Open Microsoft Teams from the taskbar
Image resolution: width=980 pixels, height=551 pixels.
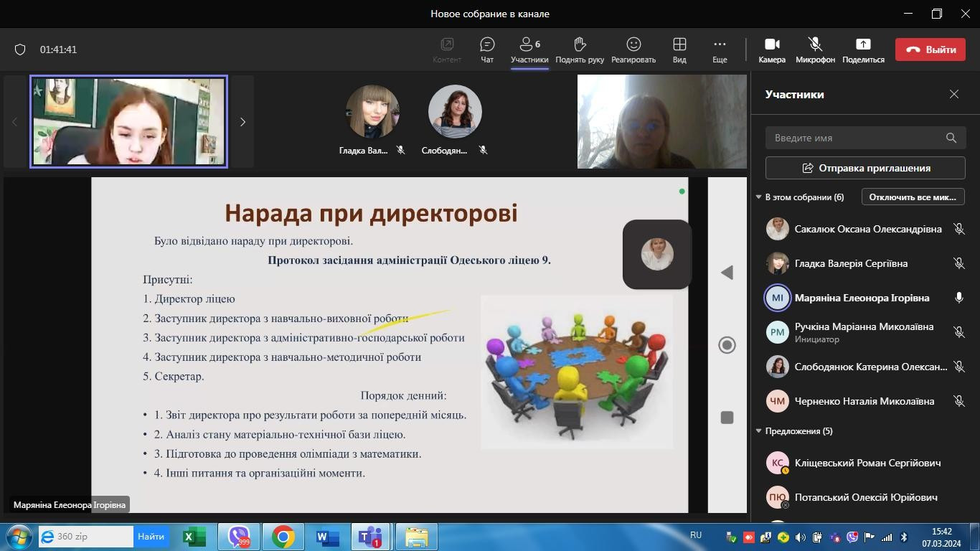click(370, 537)
